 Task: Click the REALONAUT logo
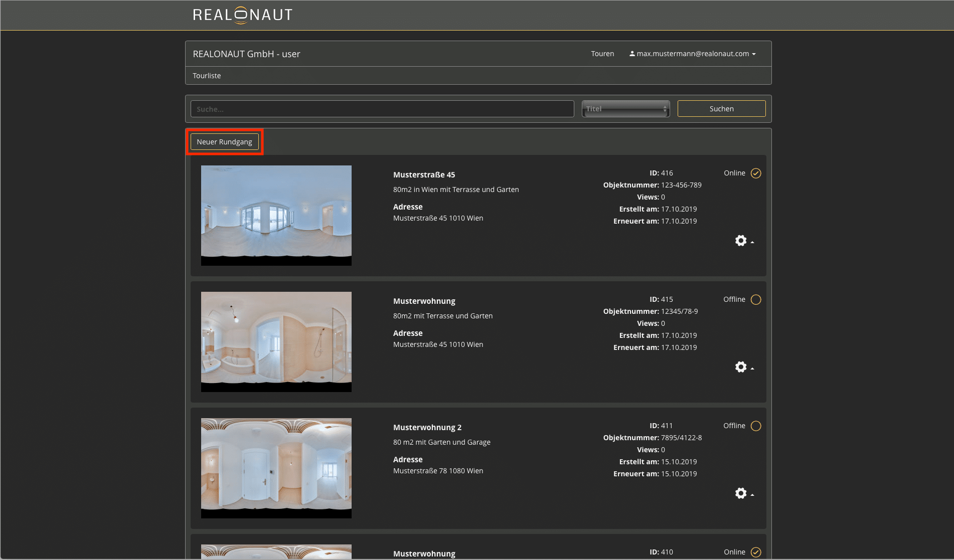tap(242, 15)
